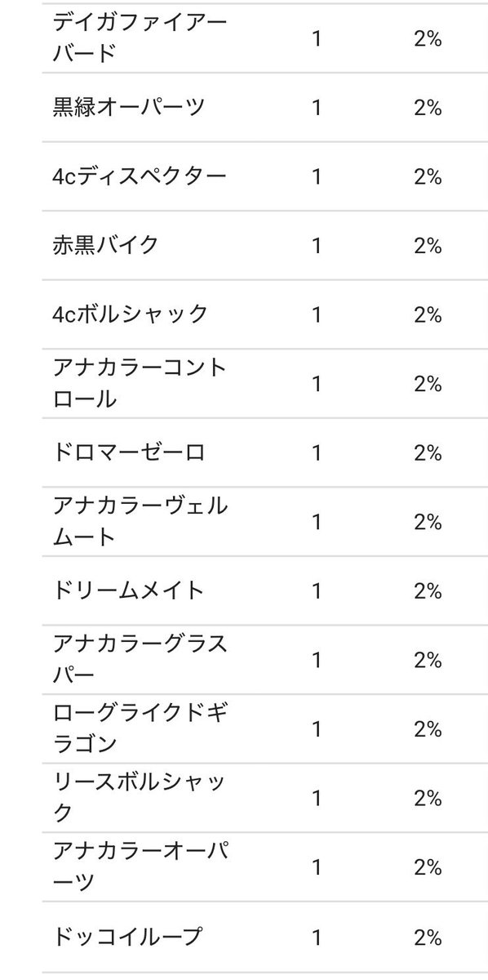The width and height of the screenshot is (488, 980).
Task: Select the デイガファイアーバード deck row
Action: 264,38
